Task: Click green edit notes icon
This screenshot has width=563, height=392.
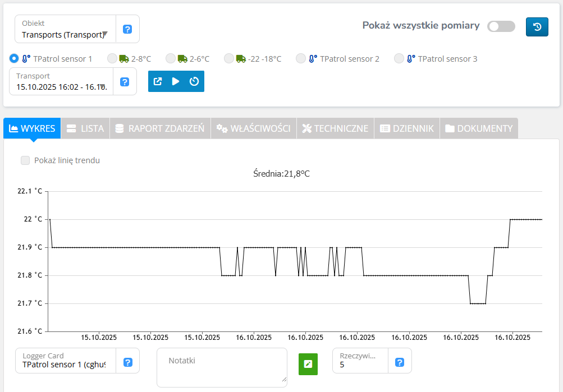Action: [x=308, y=364]
